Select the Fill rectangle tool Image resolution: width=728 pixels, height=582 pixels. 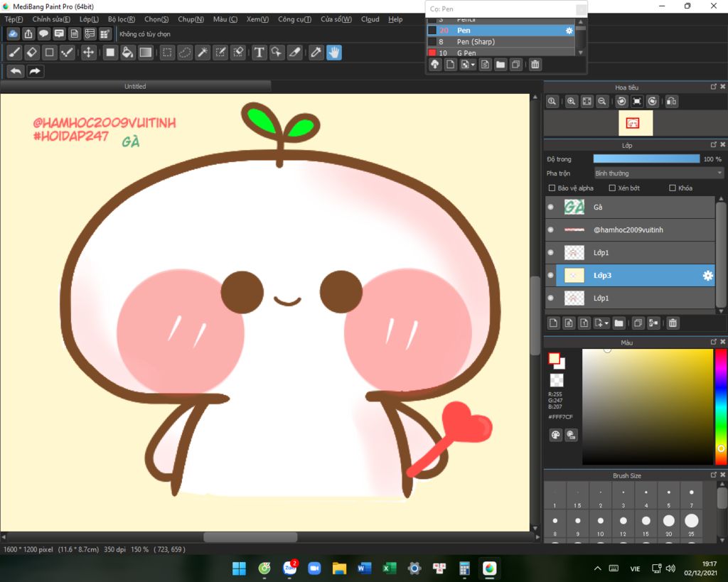110,53
